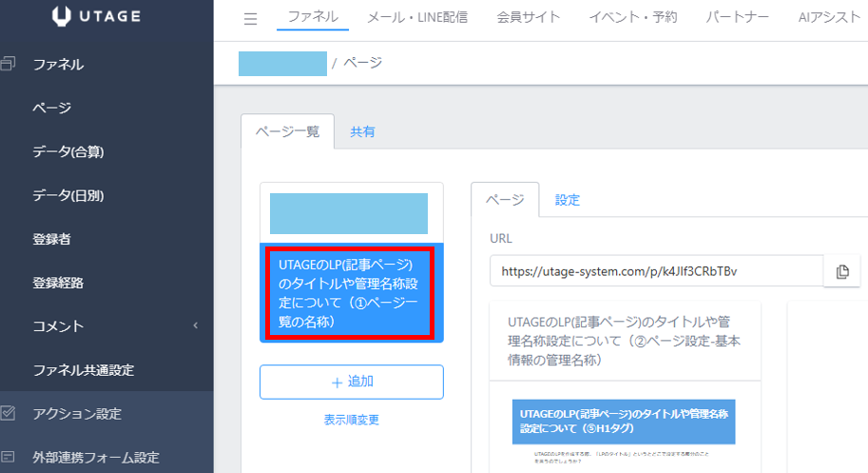This screenshot has height=473, width=868.
Task: Click the 表示順変更 link
Action: [351, 419]
